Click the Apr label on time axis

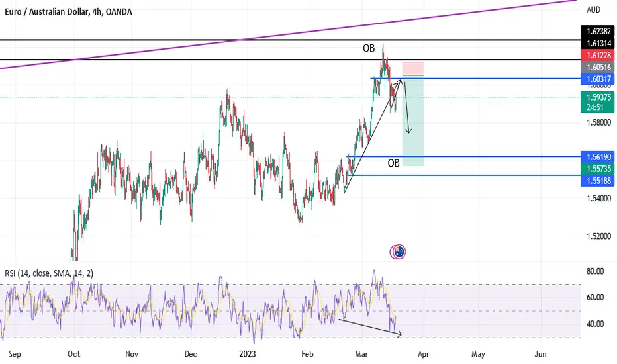pos(424,354)
